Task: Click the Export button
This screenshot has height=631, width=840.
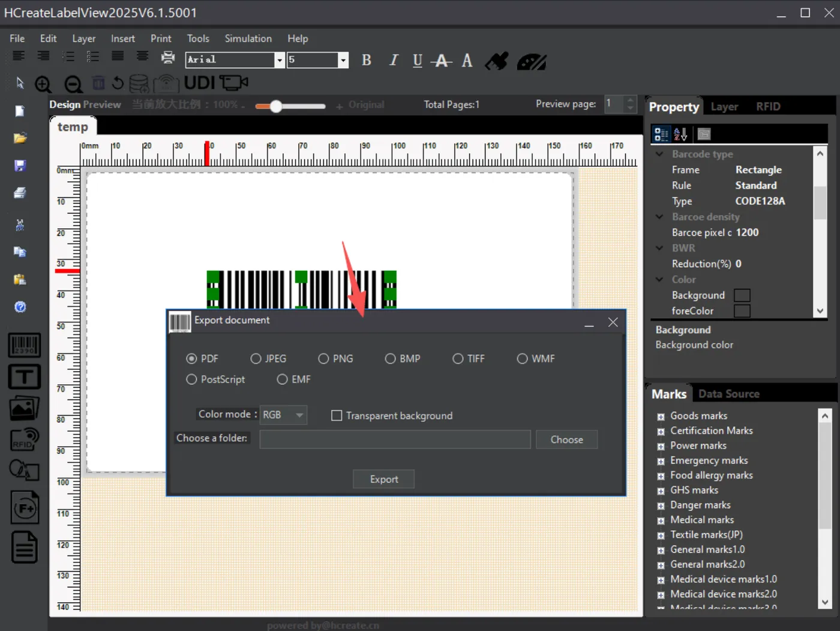Action: coord(383,479)
